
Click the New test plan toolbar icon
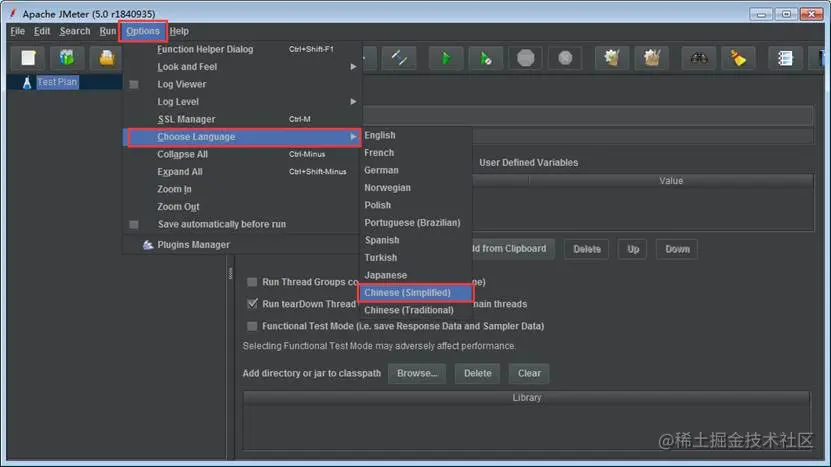28,58
